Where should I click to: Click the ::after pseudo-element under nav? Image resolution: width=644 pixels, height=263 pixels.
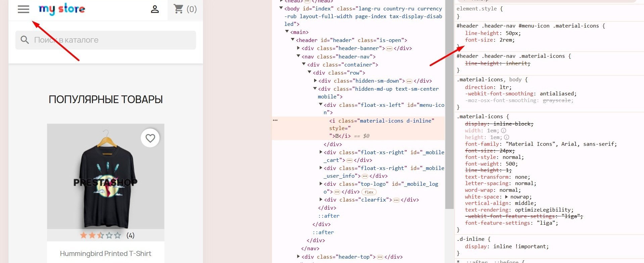(323, 232)
